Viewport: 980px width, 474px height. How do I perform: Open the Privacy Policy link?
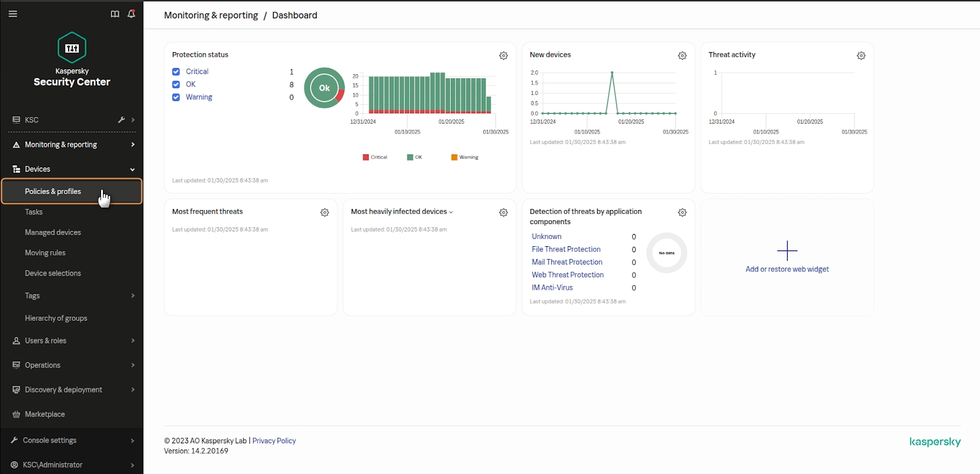(x=274, y=441)
